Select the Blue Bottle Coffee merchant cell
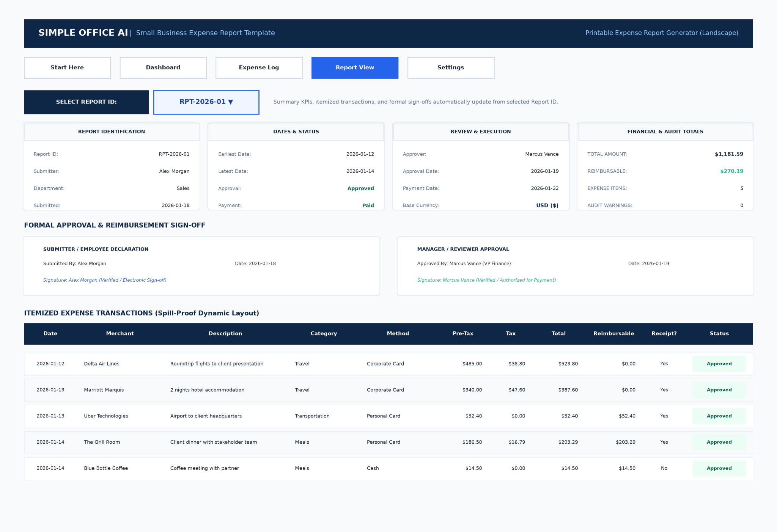777x532 pixels. pos(106,468)
